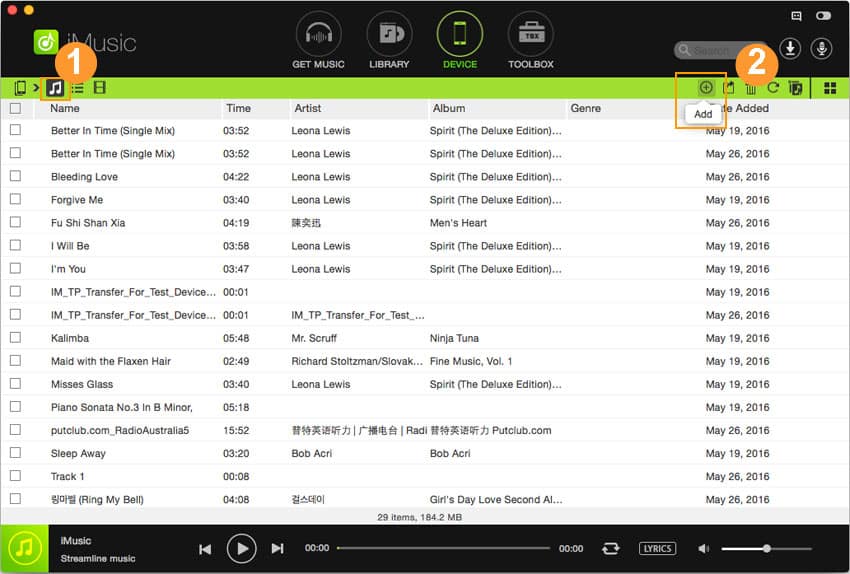Check the box for Bleeding Love
The width and height of the screenshot is (850, 574).
(x=16, y=176)
